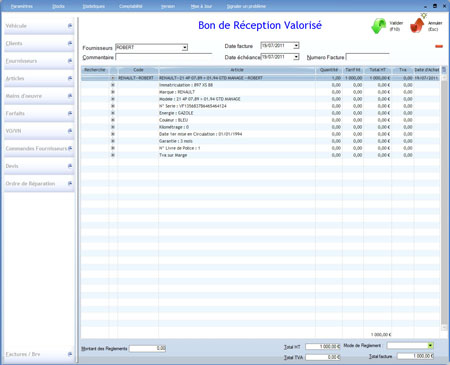Click the Total HT field at the bottom
This screenshot has height=365, width=450.
click(x=323, y=347)
